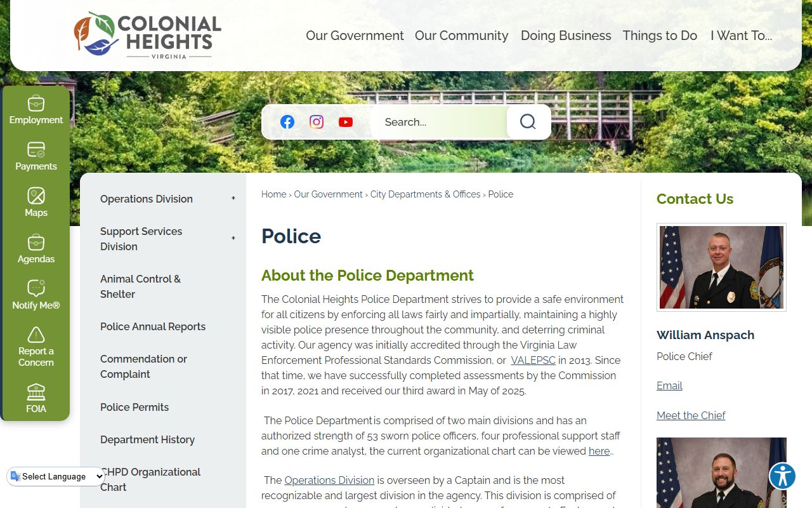The image size is (812, 508).
Task: Open Police Permits link
Action: pyautogui.click(x=134, y=407)
